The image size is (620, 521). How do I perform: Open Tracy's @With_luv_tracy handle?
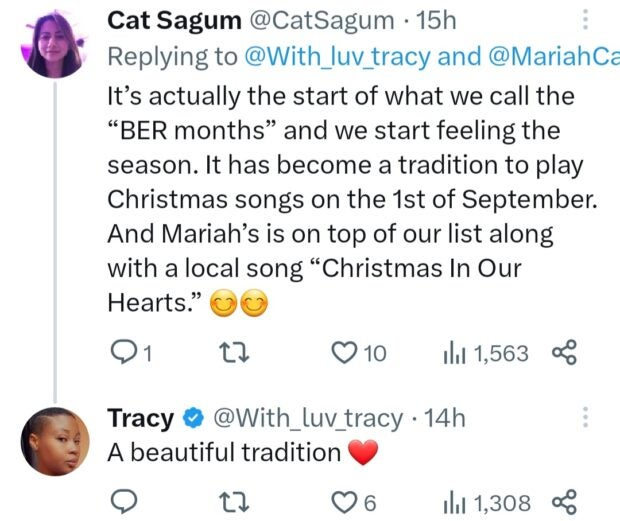coord(308,418)
